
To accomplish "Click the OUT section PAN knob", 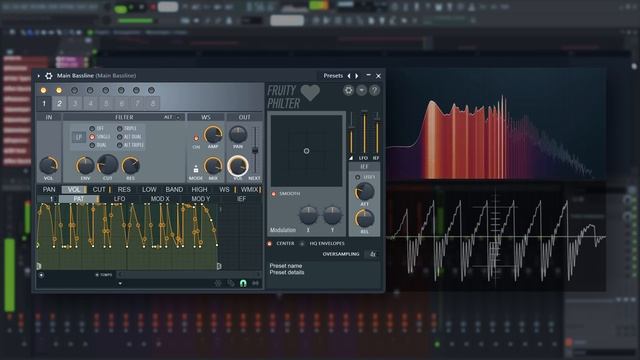I will (x=238, y=134).
